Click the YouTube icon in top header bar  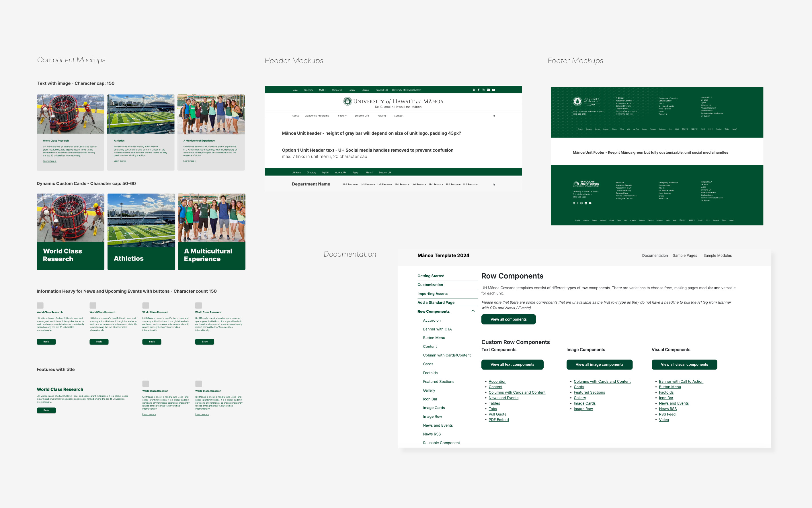493,90
